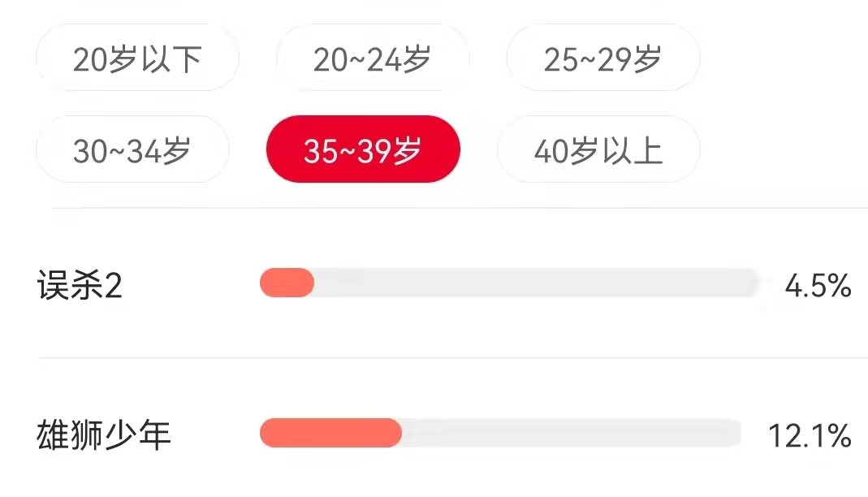Select the 20岁以下 age filter

point(137,59)
